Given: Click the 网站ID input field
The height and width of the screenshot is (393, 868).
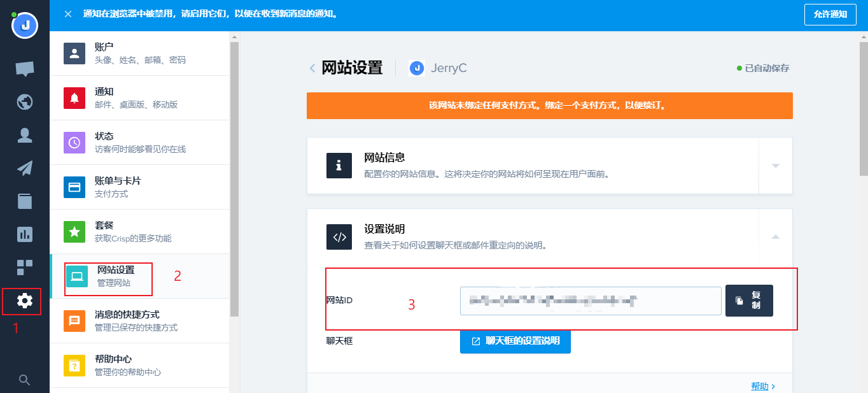Looking at the screenshot, I should pos(590,301).
